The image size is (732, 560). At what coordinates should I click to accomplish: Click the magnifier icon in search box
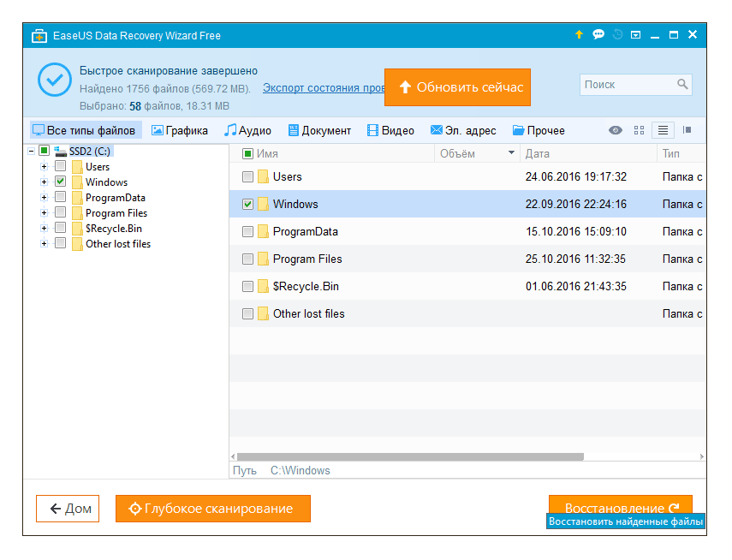682,85
